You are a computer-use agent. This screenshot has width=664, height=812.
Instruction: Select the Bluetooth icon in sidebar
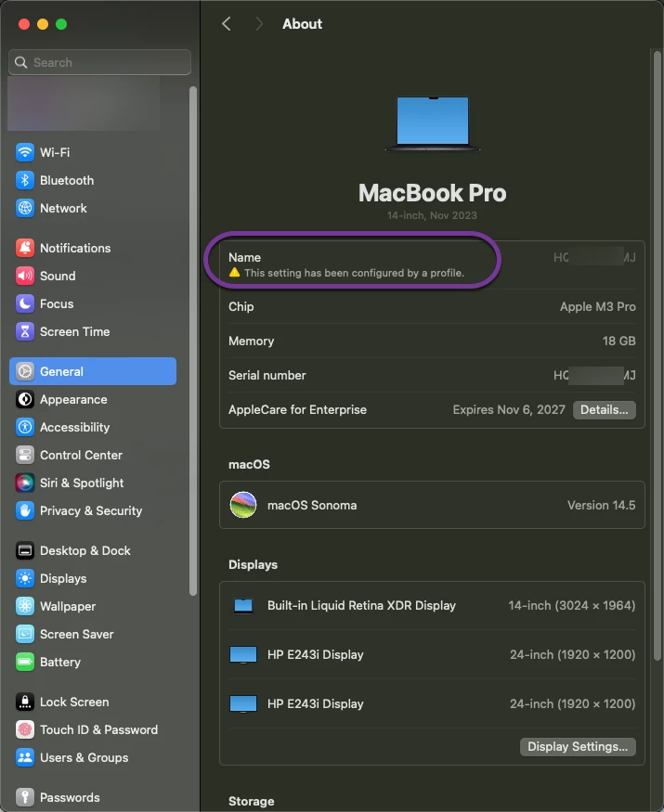tap(25, 180)
